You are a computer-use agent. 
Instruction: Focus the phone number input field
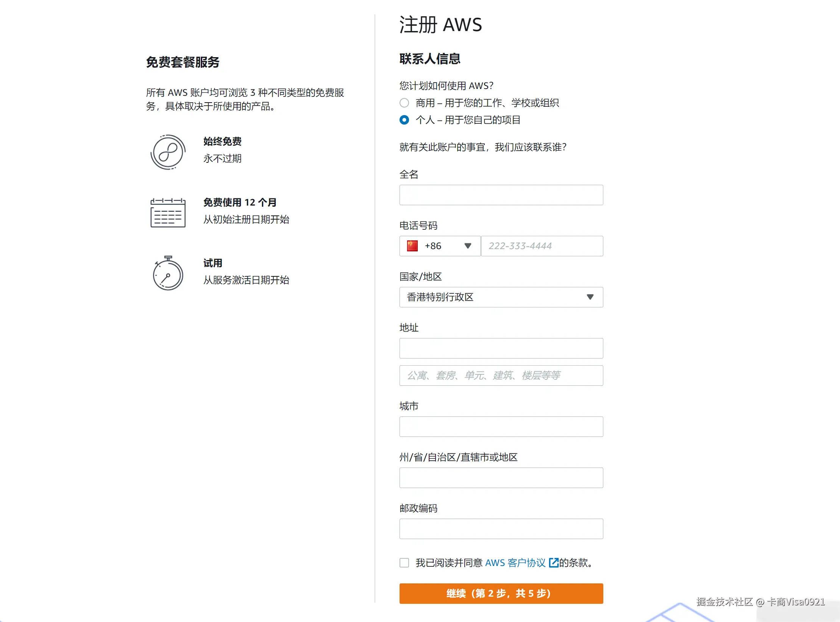point(542,246)
